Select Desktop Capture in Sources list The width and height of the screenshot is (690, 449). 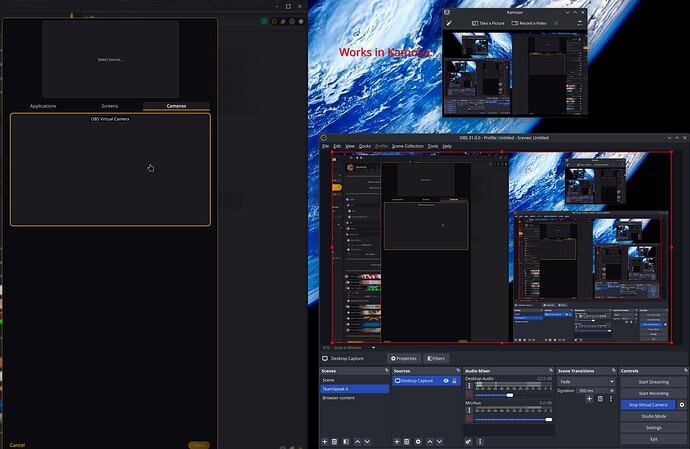pyautogui.click(x=426, y=381)
